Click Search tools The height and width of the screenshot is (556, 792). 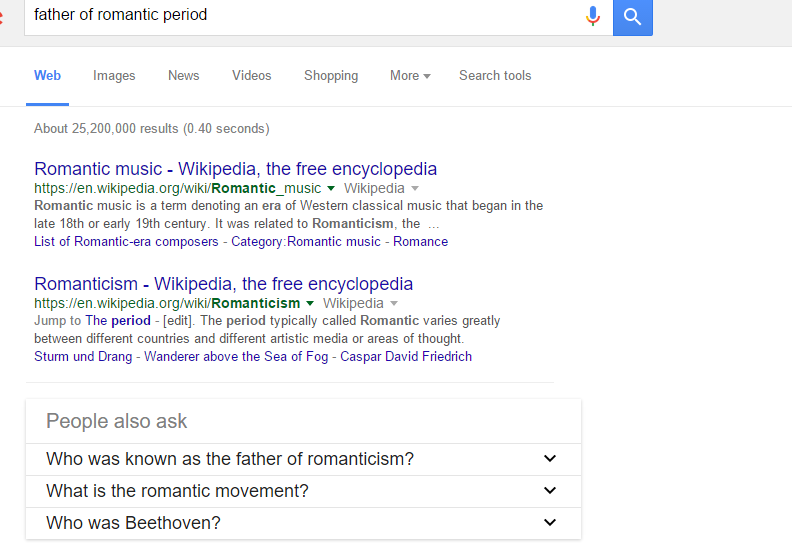[x=495, y=76]
